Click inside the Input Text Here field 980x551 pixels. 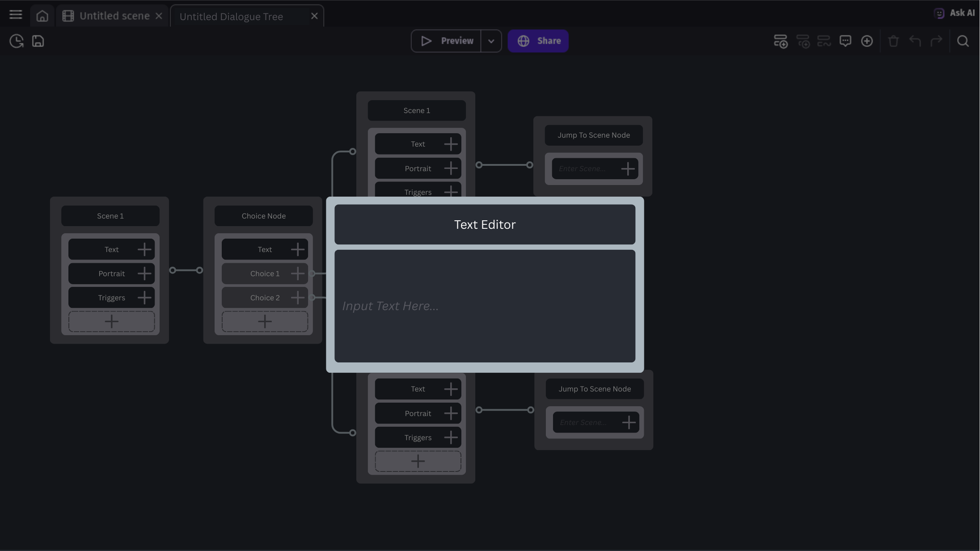(484, 306)
